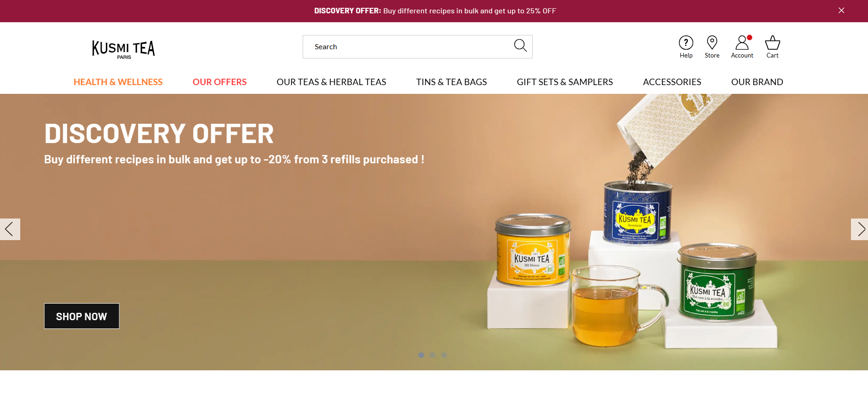
Task: Go to the Kusmi Tea Paris logo home
Action: click(123, 50)
